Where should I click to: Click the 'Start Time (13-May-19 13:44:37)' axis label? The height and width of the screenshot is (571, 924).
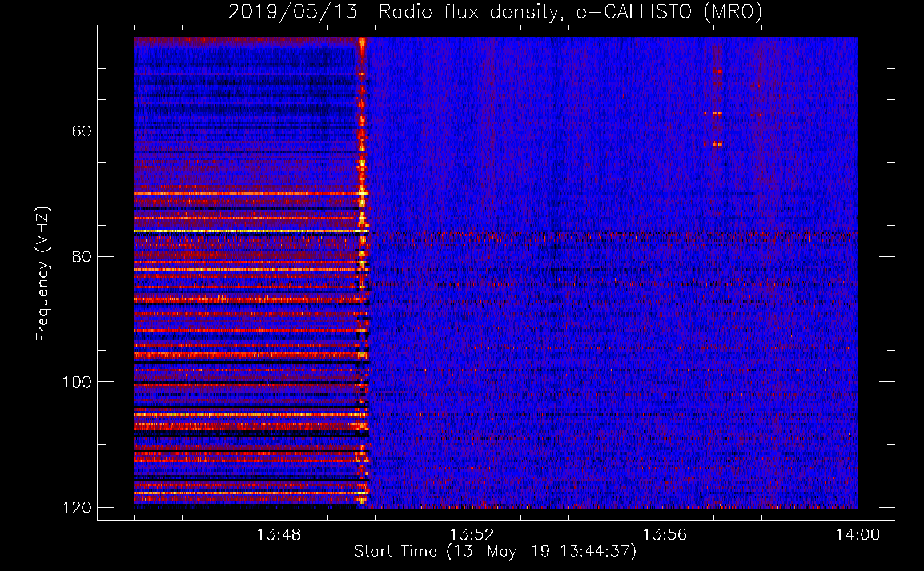pyautogui.click(x=495, y=552)
